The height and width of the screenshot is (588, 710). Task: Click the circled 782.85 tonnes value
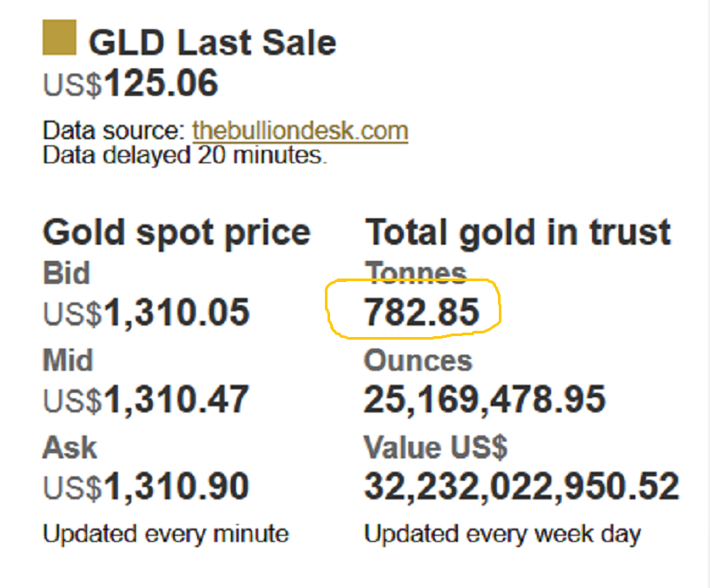click(x=422, y=312)
